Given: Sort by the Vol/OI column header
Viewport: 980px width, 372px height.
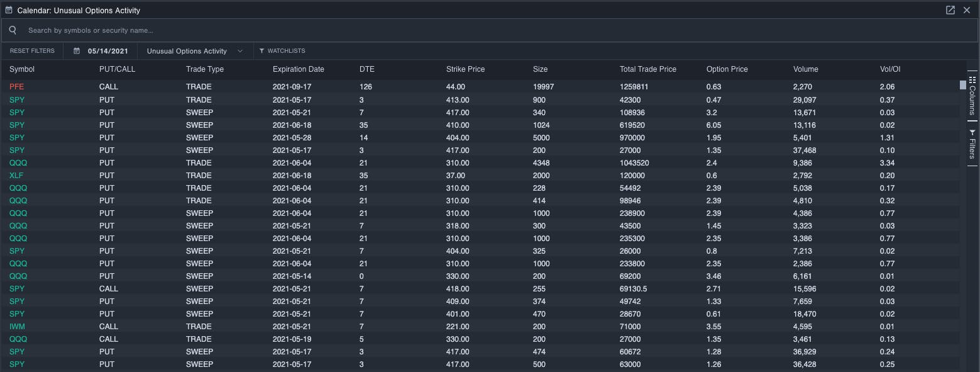Looking at the screenshot, I should pyautogui.click(x=890, y=69).
